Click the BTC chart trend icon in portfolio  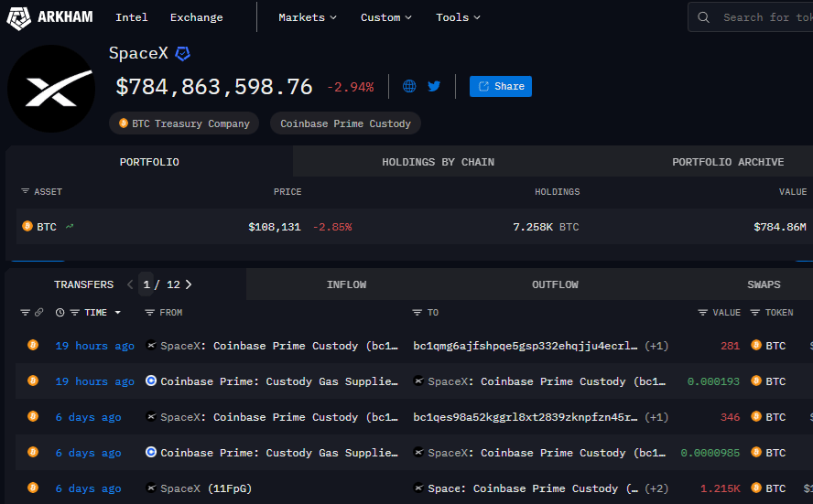[x=70, y=227]
